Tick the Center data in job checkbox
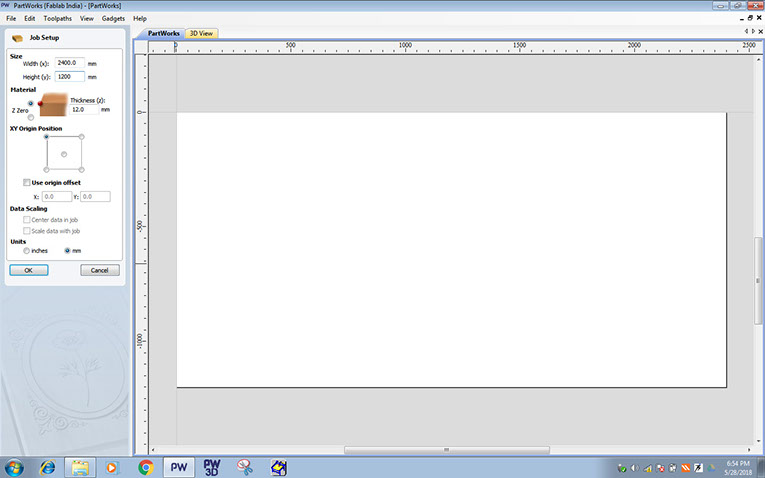Screen dimensions: 765x478 27,220
